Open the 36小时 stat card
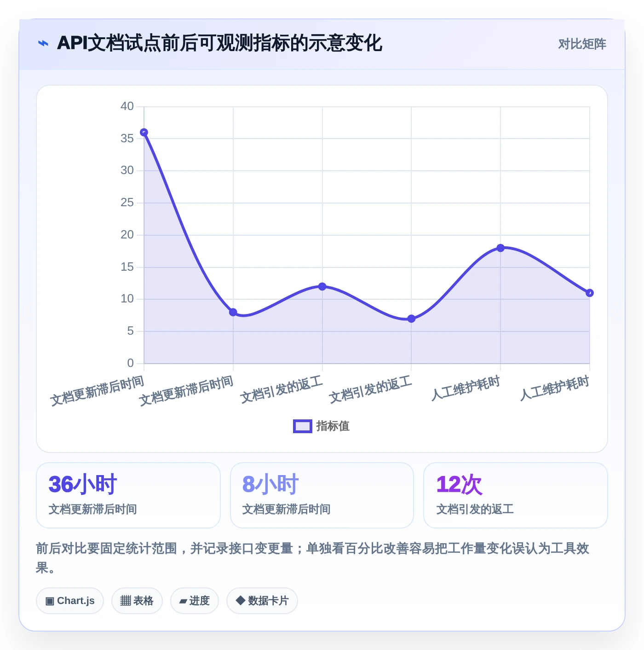644x650 pixels. pos(128,495)
